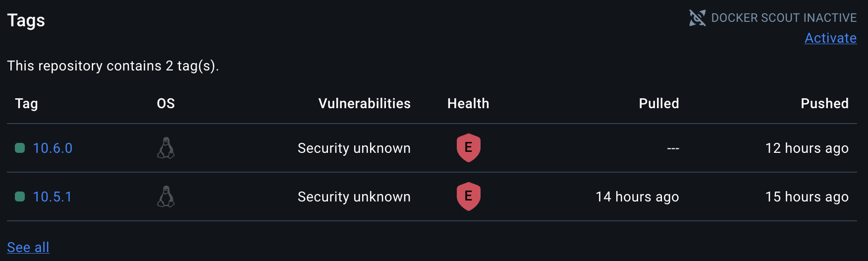Click the Linux penguin icon for tag 10.5.1
Viewport: 868px width, 261px height.
pyautogui.click(x=166, y=196)
